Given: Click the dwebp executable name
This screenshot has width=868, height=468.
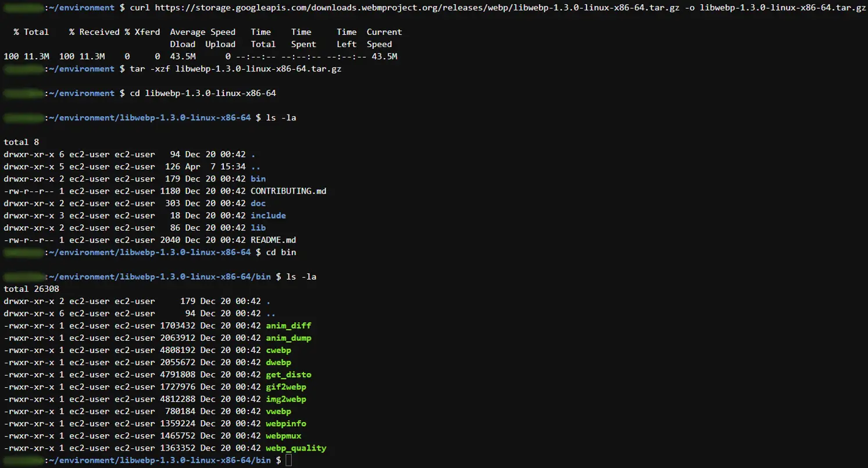Looking at the screenshot, I should (278, 363).
